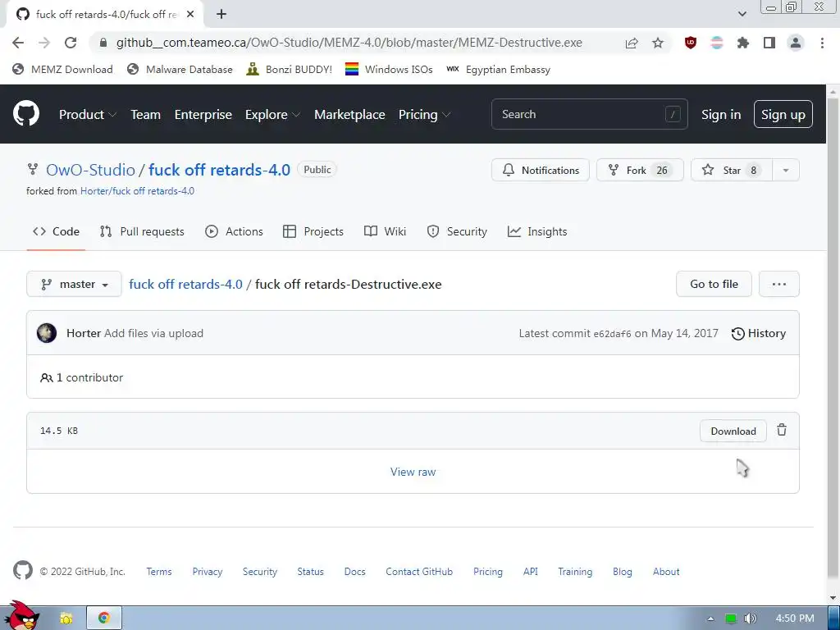Click the Notifications button
The image size is (840, 630).
tap(541, 171)
